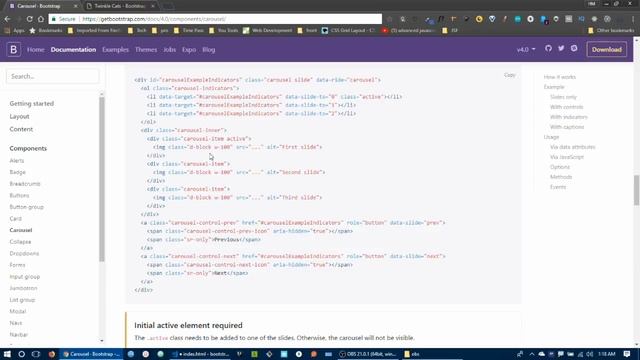Open Alerts in the sidebar
640x360 pixels.
tap(17, 161)
